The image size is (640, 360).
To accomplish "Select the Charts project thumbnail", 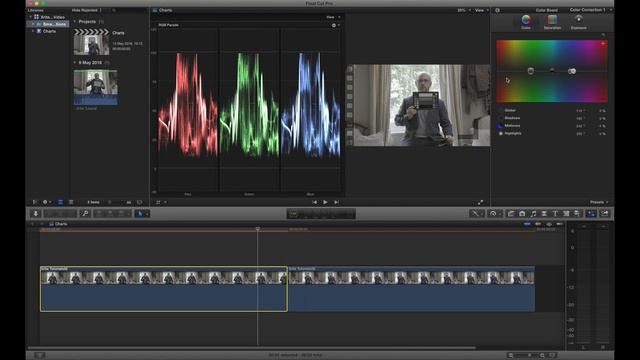I will (x=91, y=42).
